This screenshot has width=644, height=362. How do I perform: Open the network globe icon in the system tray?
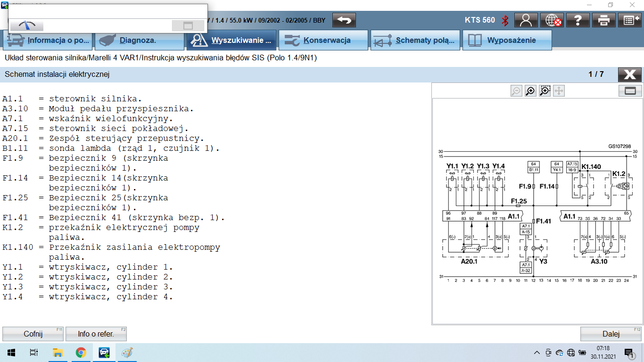[x=571, y=353]
